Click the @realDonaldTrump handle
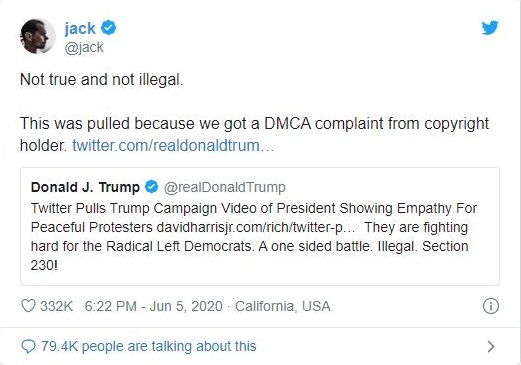Image resolution: width=521 pixels, height=365 pixels. pyautogui.click(x=224, y=187)
